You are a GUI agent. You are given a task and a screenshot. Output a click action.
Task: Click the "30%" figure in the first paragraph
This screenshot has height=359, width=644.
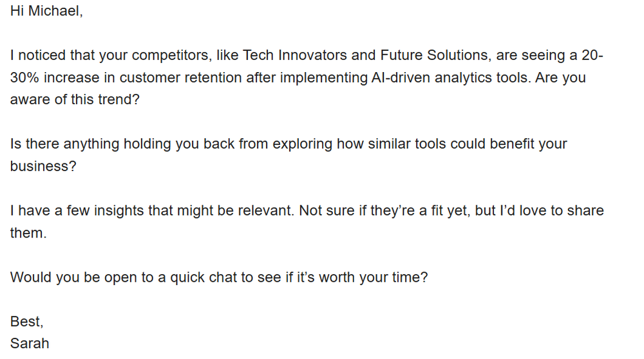point(24,78)
